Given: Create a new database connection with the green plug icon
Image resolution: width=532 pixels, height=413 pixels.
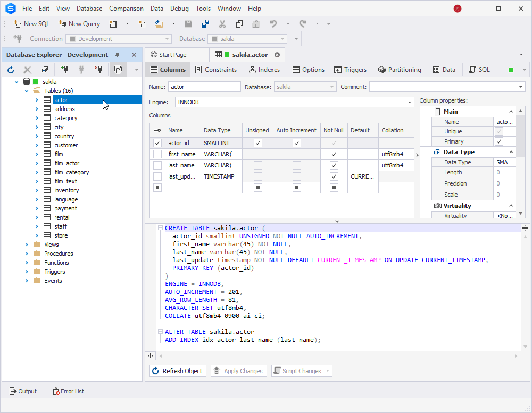Looking at the screenshot, I should coord(64,70).
